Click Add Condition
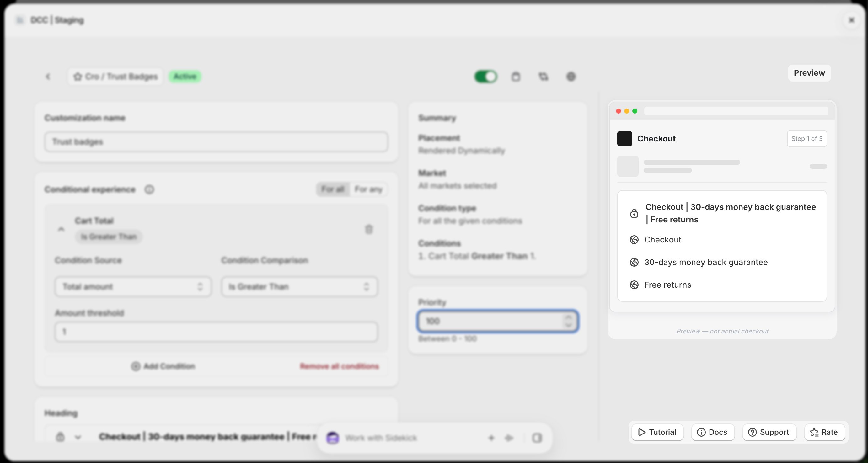Screen dimensions: 868x463 tap(163, 366)
